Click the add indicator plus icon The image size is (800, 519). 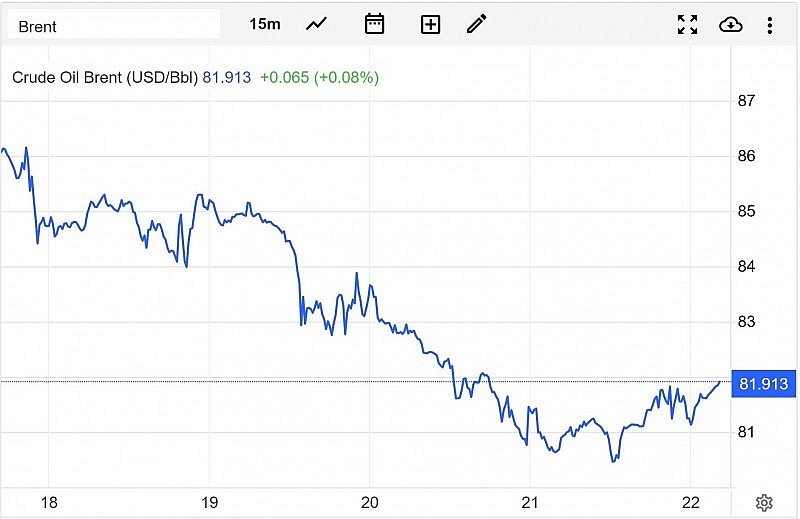[430, 24]
